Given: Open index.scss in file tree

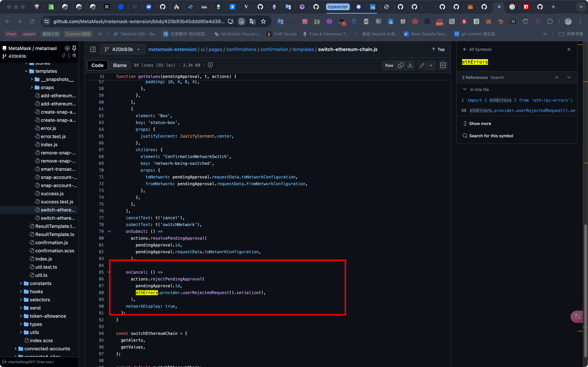Looking at the screenshot, I should tap(41, 340).
